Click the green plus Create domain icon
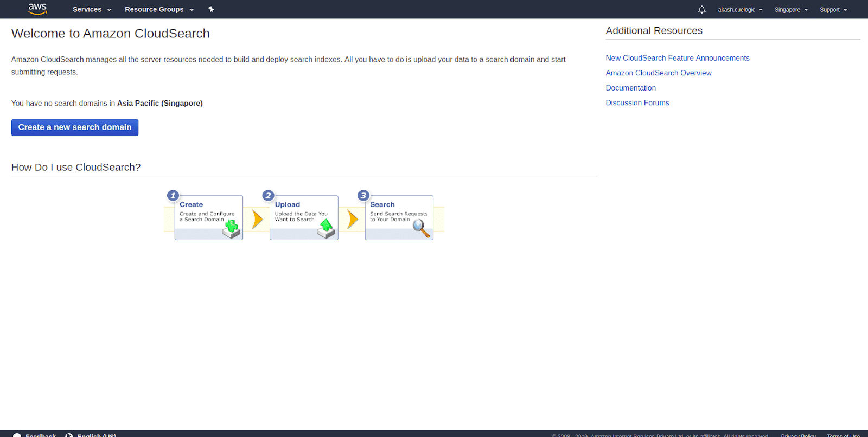The height and width of the screenshot is (437, 868). [232, 229]
